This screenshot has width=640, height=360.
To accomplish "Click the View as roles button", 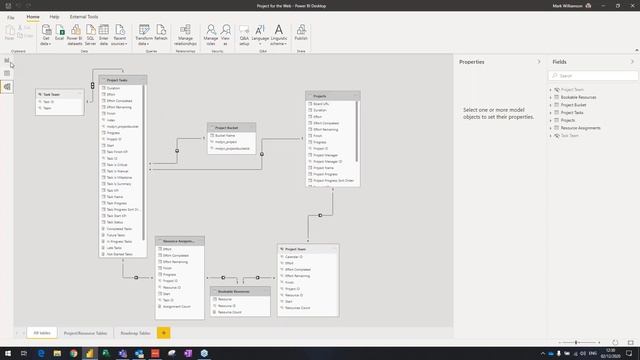I will 225,35.
